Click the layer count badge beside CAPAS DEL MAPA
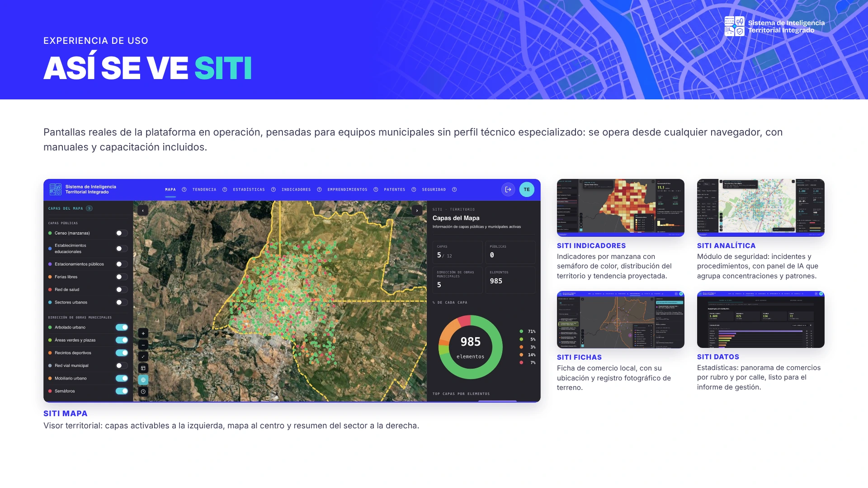Viewport: 868px width, 488px height. [x=90, y=208]
